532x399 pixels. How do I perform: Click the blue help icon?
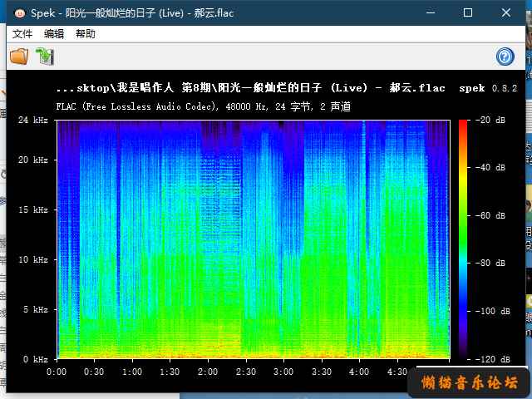tap(505, 57)
